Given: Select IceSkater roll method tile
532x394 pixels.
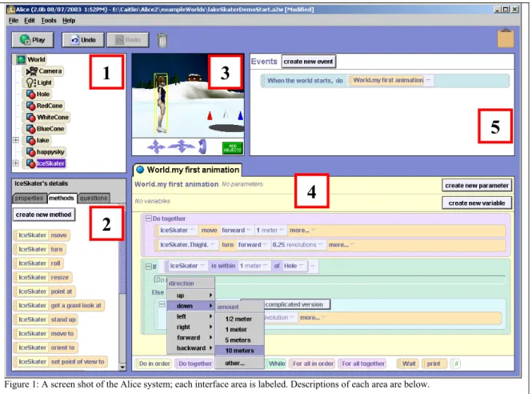Looking at the screenshot, I should [38, 263].
